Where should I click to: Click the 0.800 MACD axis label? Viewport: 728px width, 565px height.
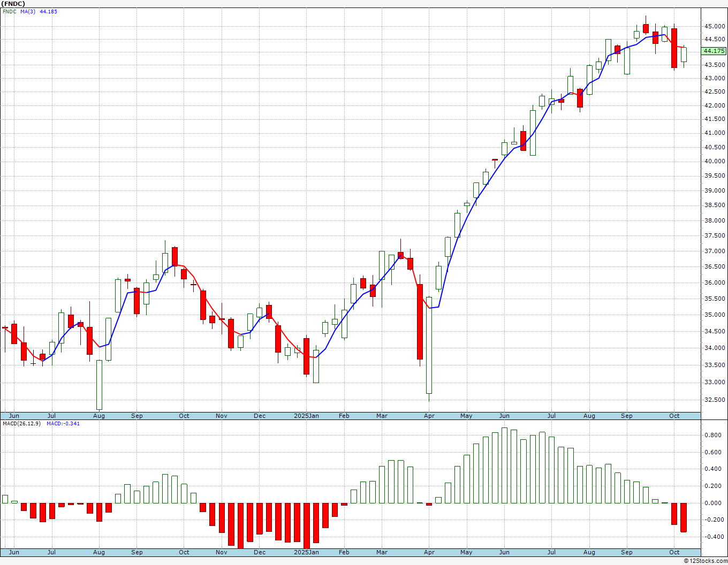712,435
